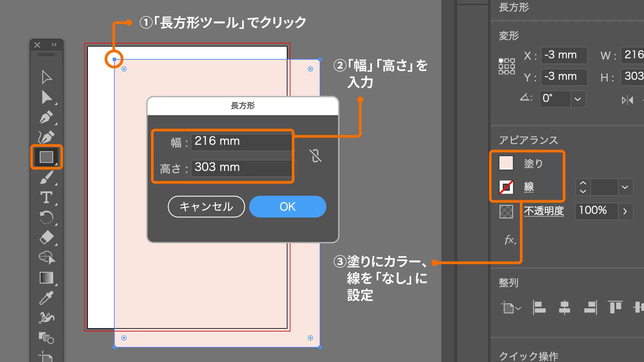Expand the toolbar with double-arrow icon

pyautogui.click(x=54, y=45)
